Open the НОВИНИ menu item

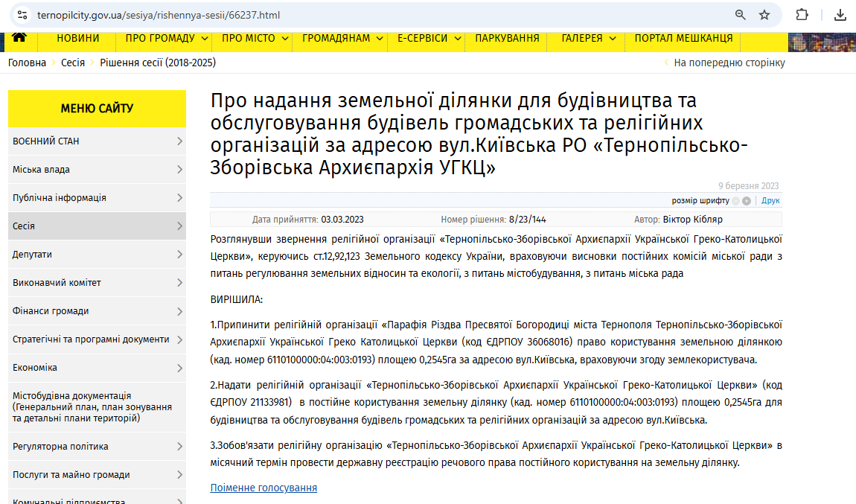click(x=78, y=38)
